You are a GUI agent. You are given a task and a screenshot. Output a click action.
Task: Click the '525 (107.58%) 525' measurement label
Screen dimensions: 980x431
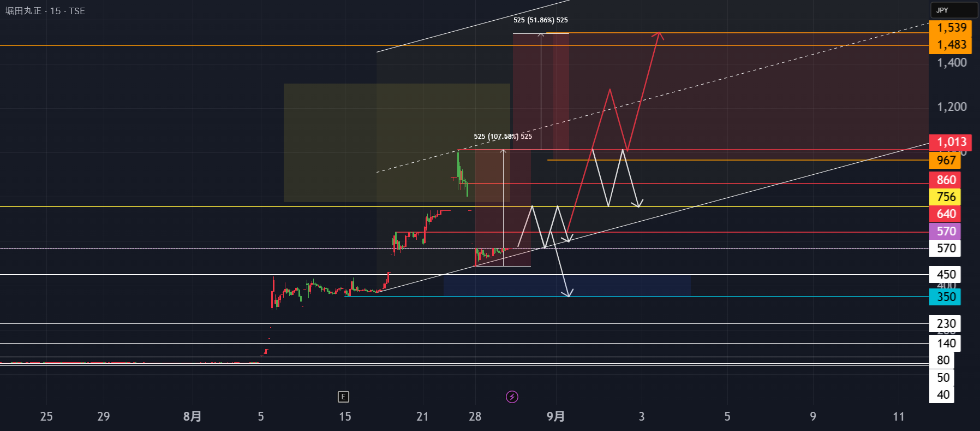pyautogui.click(x=503, y=137)
